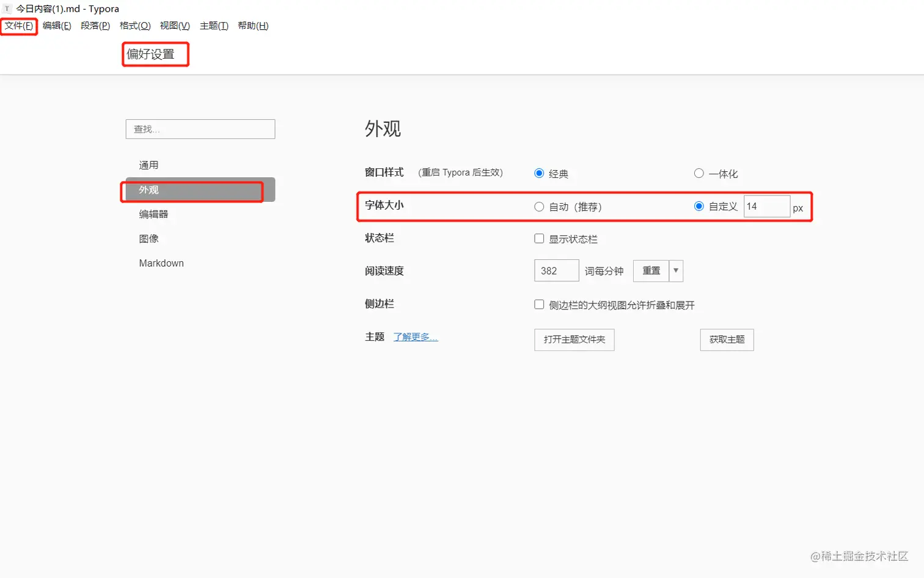Click the 字体大小 label
This screenshot has width=924, height=578.
tap(384, 206)
